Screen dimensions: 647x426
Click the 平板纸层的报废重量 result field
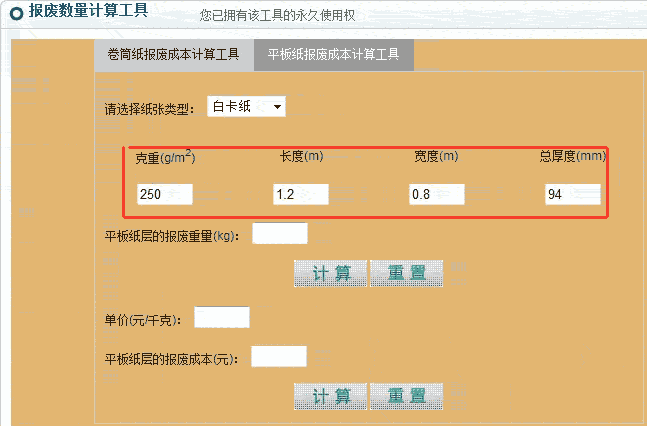(x=279, y=234)
